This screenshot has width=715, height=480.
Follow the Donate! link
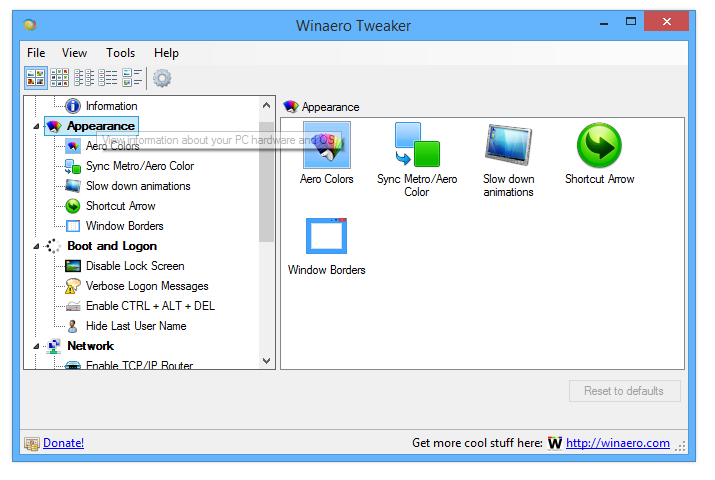pos(63,443)
